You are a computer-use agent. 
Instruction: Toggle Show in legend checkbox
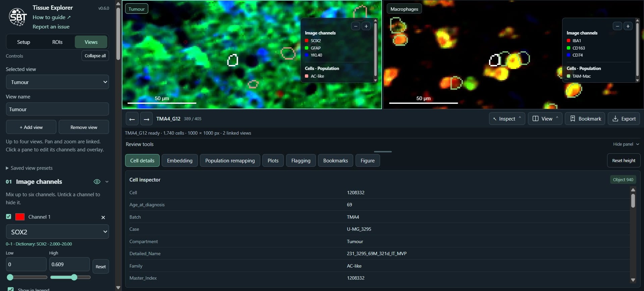tap(11, 289)
